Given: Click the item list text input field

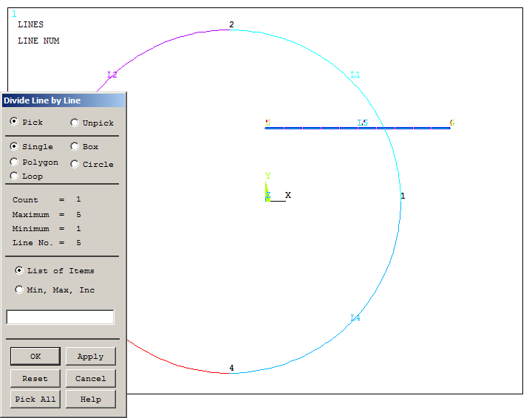Looking at the screenshot, I should (x=61, y=318).
